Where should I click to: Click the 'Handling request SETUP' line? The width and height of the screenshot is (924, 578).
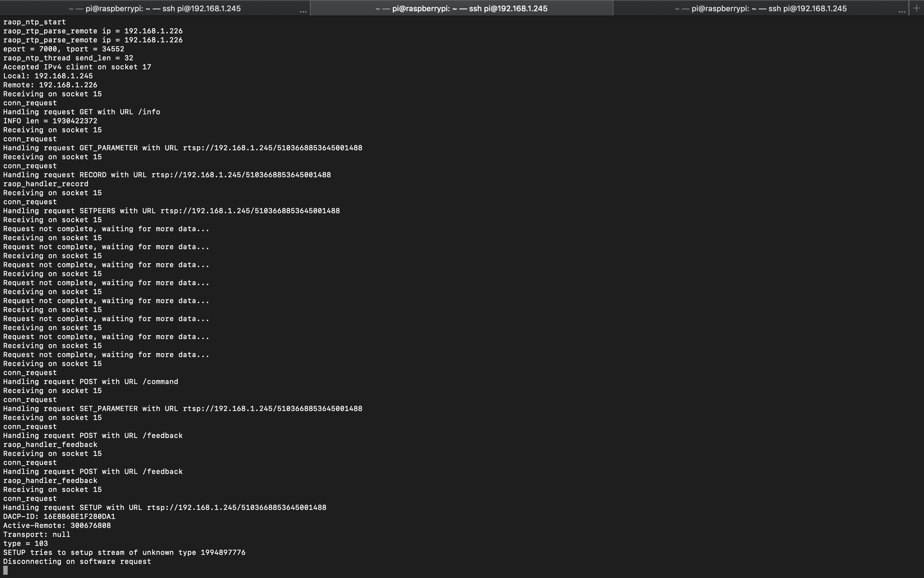(x=165, y=508)
